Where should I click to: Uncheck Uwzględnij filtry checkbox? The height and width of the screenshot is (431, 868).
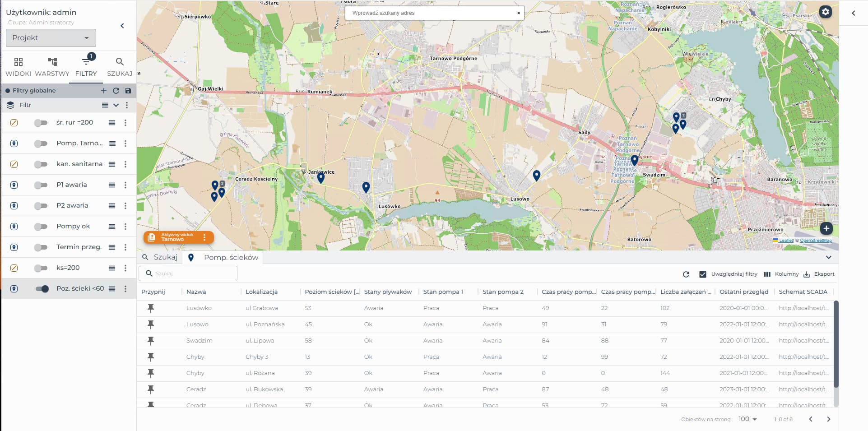click(703, 274)
